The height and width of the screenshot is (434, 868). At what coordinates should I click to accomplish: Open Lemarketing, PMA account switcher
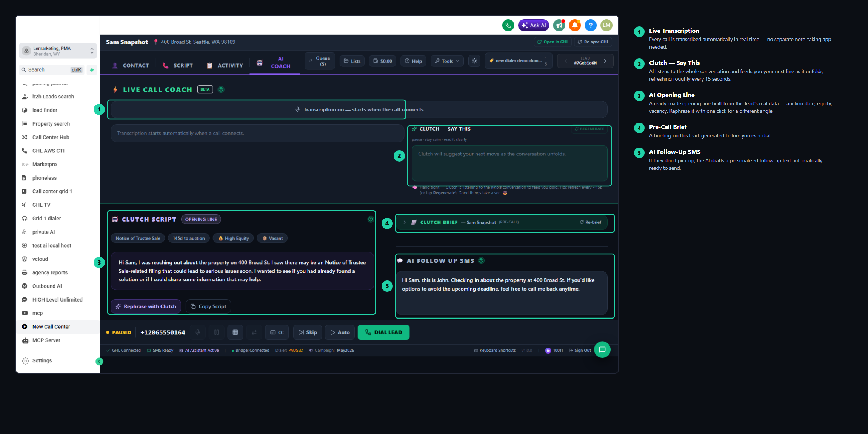point(58,51)
